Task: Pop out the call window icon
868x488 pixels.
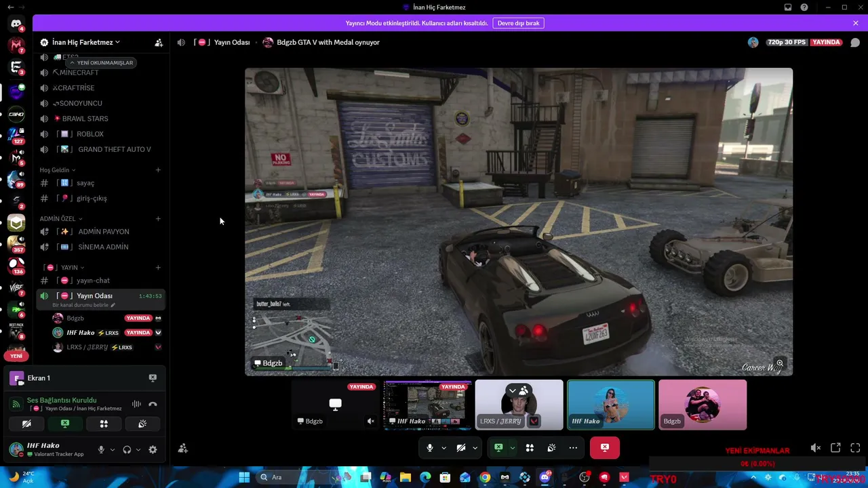Action: click(x=835, y=448)
